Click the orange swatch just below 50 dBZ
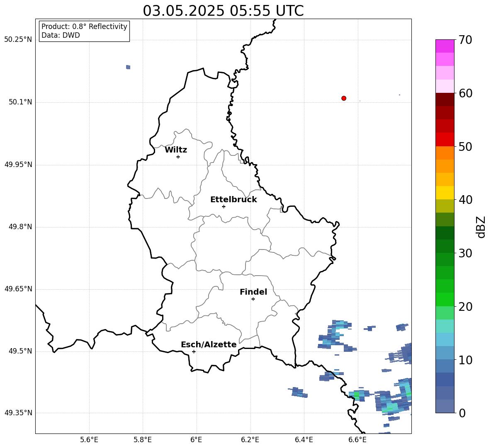Viewport: 491px width, 448px height. pyautogui.click(x=445, y=153)
